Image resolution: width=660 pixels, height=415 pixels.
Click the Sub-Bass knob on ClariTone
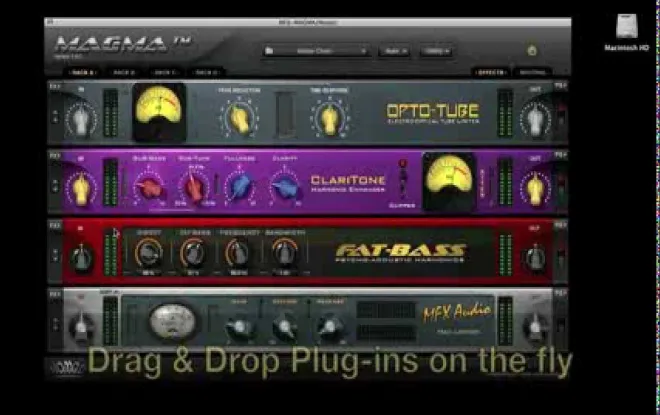click(149, 188)
